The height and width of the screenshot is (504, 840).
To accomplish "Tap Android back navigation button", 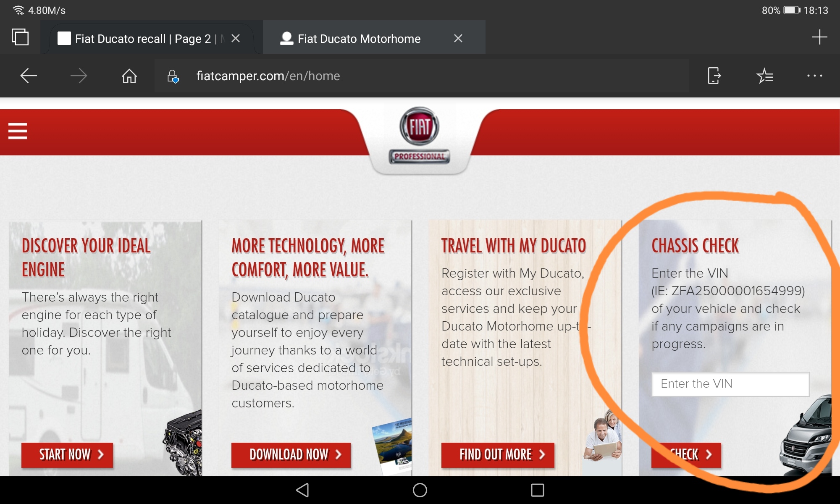I will (x=302, y=490).
